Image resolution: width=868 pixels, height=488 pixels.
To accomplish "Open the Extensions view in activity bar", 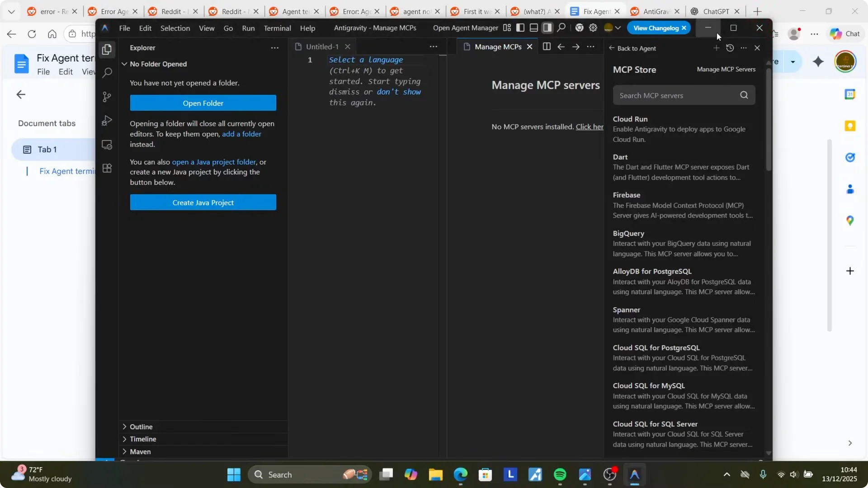I will (x=107, y=169).
